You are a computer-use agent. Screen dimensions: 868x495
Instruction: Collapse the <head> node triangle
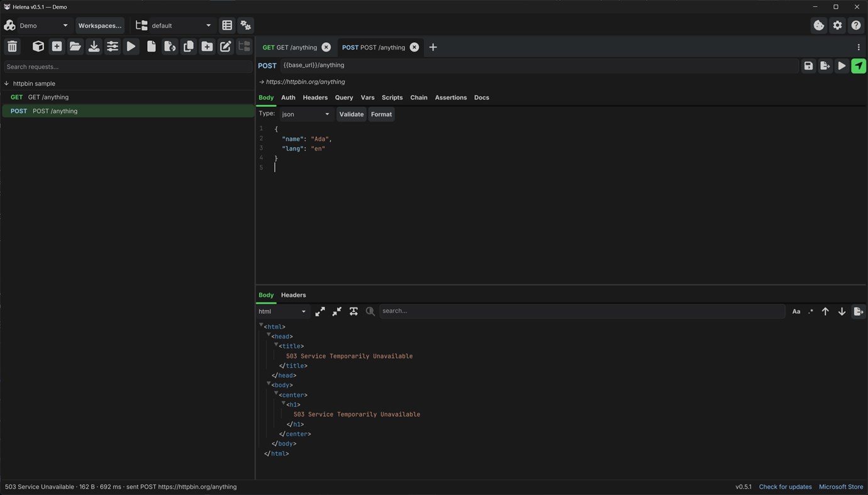pos(269,335)
